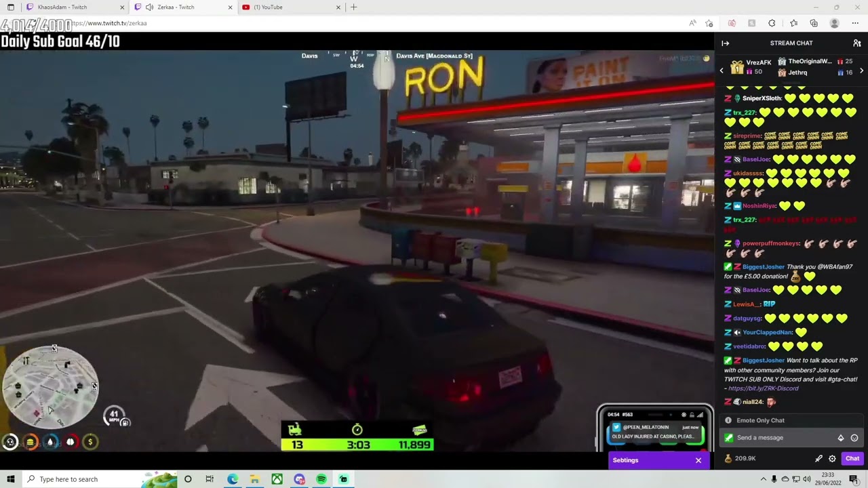Image resolution: width=868 pixels, height=488 pixels.
Task: Click the pink extension icon in toolbar
Action: point(732,23)
